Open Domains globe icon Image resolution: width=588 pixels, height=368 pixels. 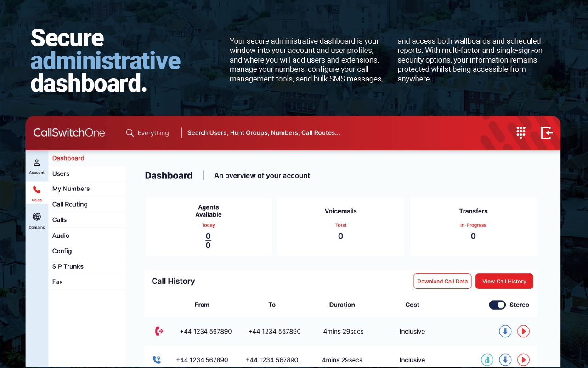click(37, 220)
